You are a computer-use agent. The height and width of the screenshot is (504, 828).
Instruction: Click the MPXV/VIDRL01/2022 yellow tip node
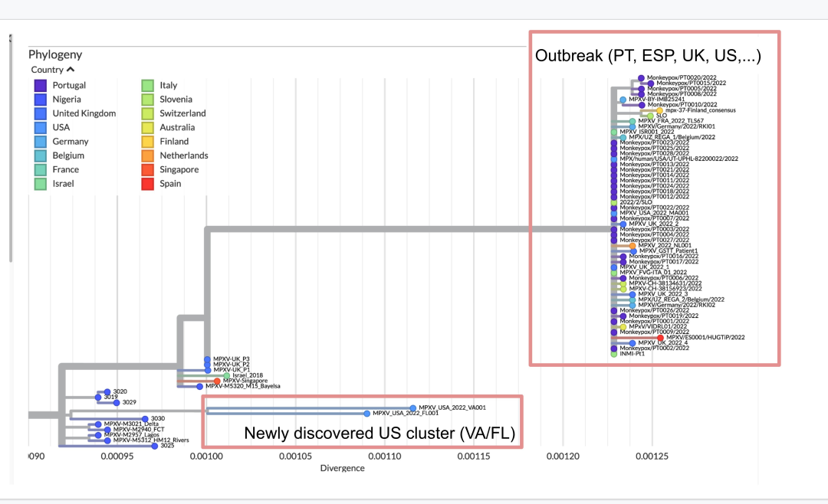(x=623, y=327)
